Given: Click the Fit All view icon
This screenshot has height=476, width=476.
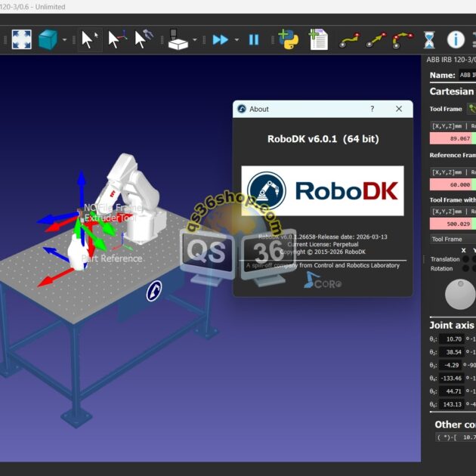Looking at the screenshot, I should 20,39.
